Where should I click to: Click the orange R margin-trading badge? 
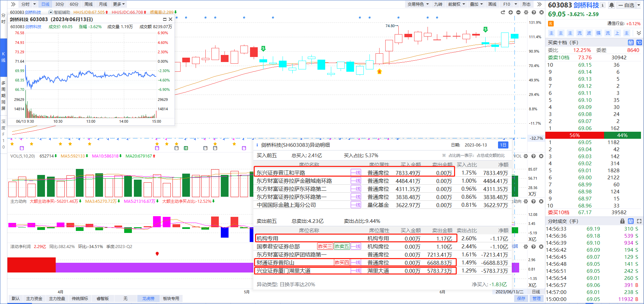[x=551, y=23]
